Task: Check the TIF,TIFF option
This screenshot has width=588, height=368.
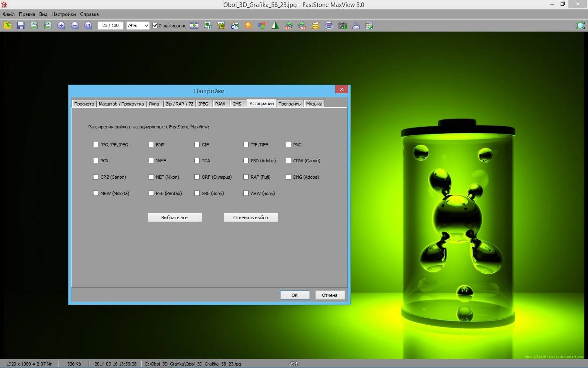Action: (246, 144)
